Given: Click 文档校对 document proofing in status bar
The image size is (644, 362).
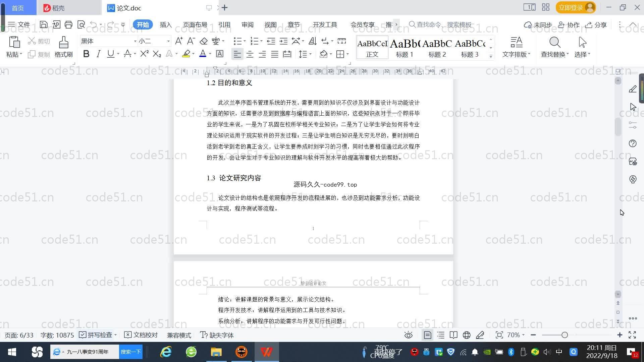Looking at the screenshot, I should tap(141, 335).
